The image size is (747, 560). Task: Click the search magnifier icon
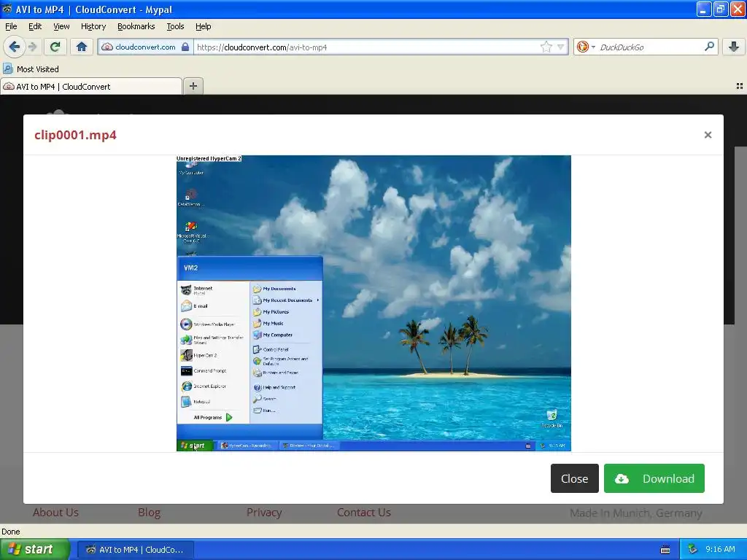pos(709,47)
